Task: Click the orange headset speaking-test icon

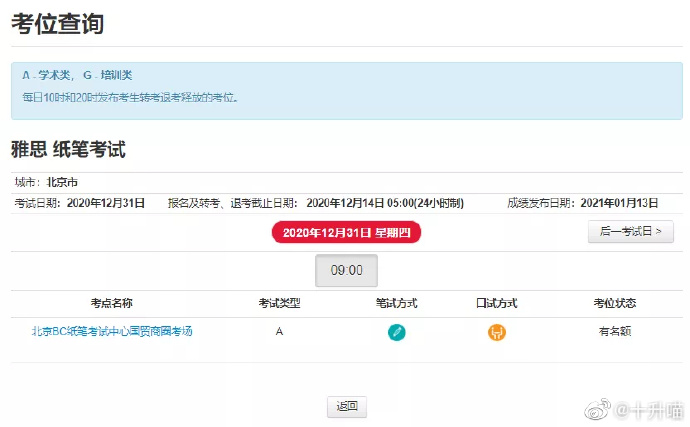Action: click(497, 332)
